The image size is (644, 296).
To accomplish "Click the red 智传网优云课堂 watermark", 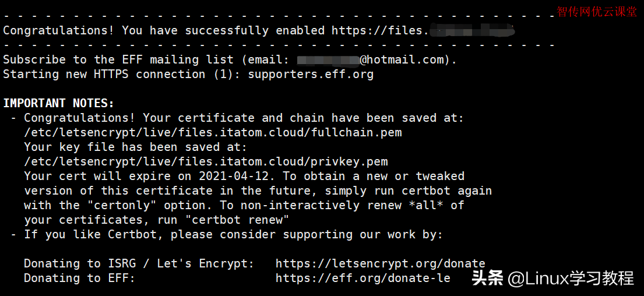I will pos(597,12).
